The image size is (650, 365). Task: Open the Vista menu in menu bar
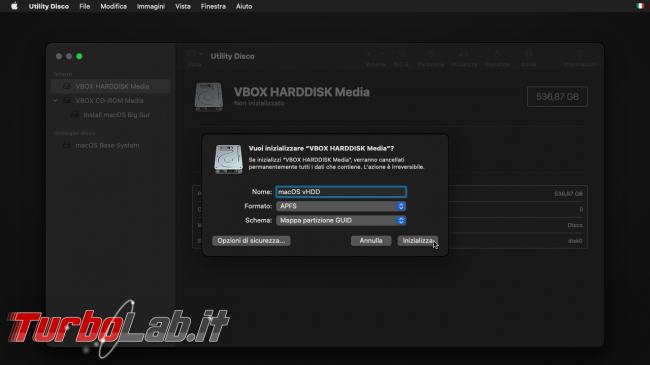(183, 6)
